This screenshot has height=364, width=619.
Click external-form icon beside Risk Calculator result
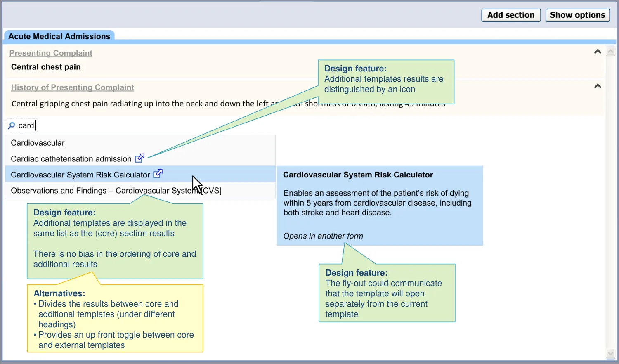(158, 174)
